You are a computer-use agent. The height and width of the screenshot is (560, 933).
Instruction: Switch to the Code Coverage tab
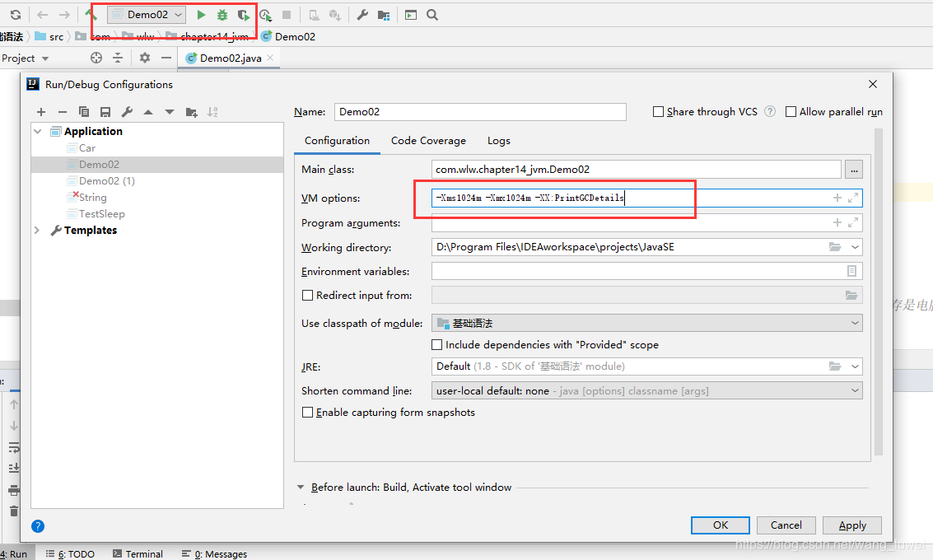click(428, 141)
